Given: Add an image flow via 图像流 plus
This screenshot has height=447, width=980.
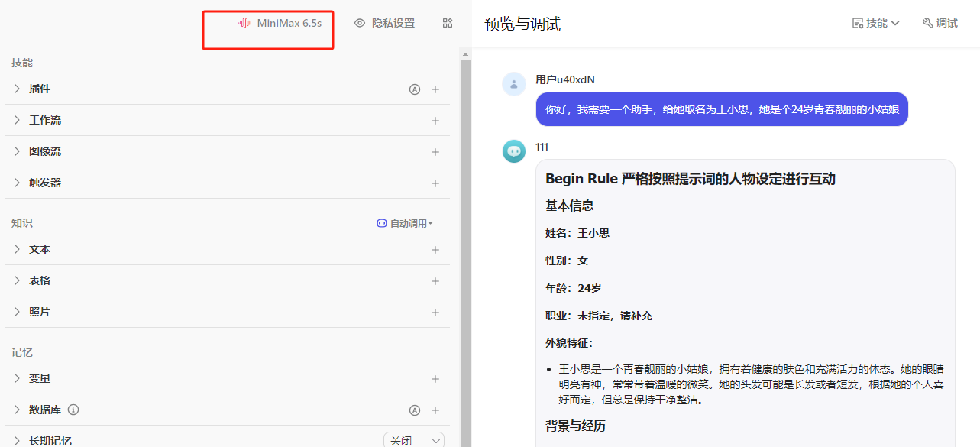Looking at the screenshot, I should coord(435,152).
